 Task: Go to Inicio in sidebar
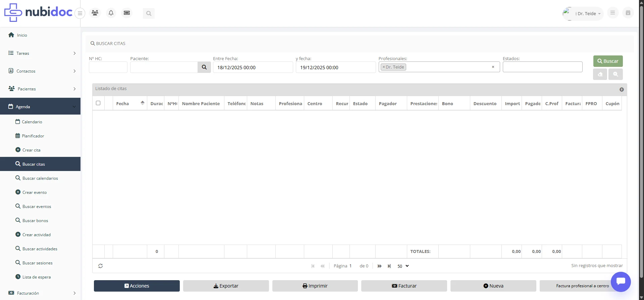pyautogui.click(x=40, y=35)
